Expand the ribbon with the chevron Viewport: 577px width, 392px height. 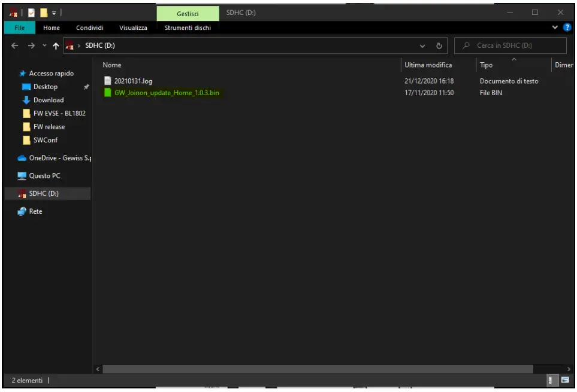(555, 27)
